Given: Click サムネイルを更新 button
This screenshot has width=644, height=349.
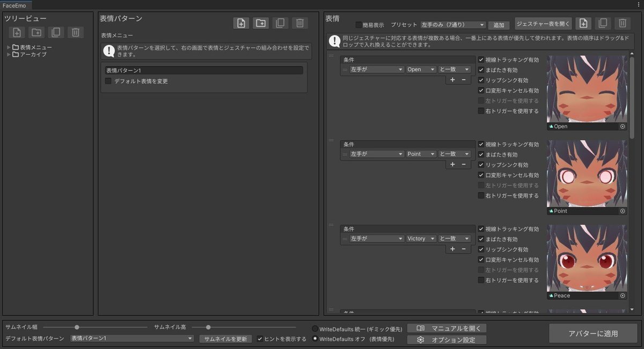Looking at the screenshot, I should tap(225, 339).
